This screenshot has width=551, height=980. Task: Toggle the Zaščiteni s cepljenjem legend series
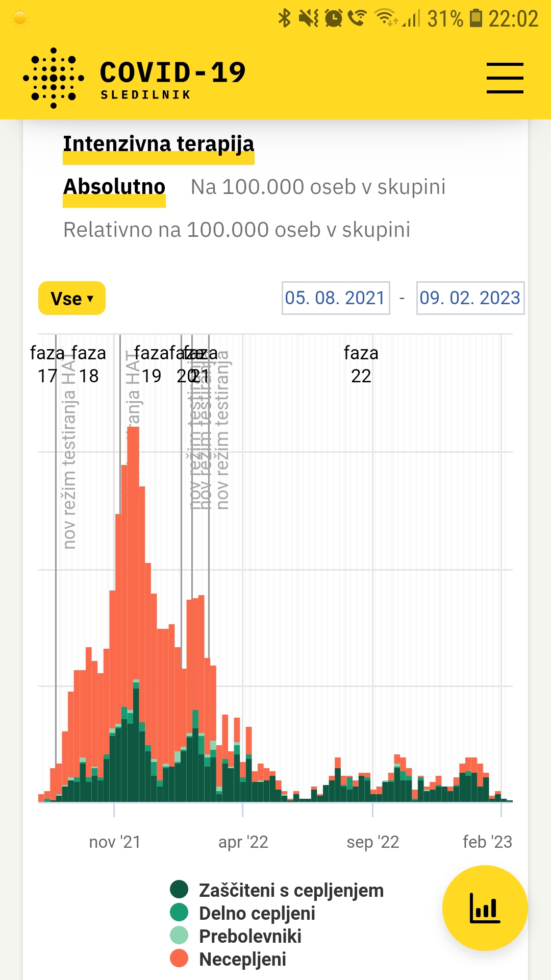pyautogui.click(x=291, y=890)
